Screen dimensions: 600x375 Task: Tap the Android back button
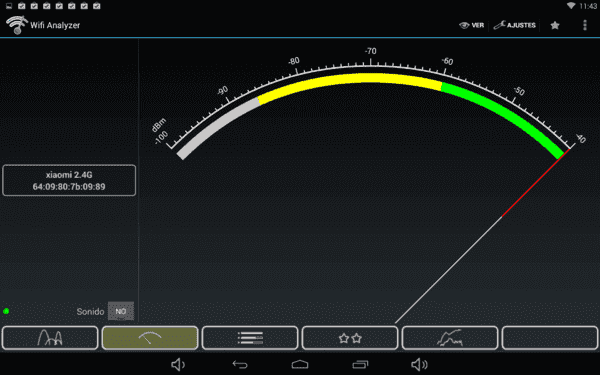(240, 364)
